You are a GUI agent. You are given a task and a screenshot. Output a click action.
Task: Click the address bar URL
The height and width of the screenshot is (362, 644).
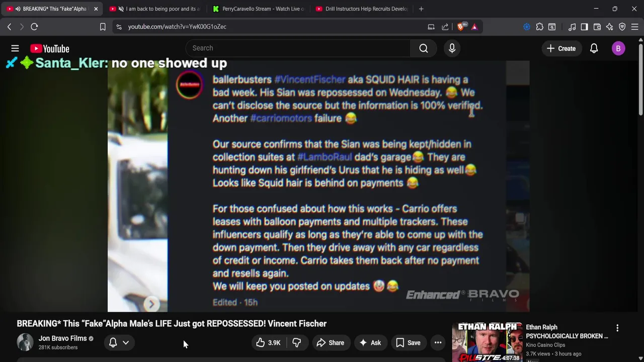point(177,27)
